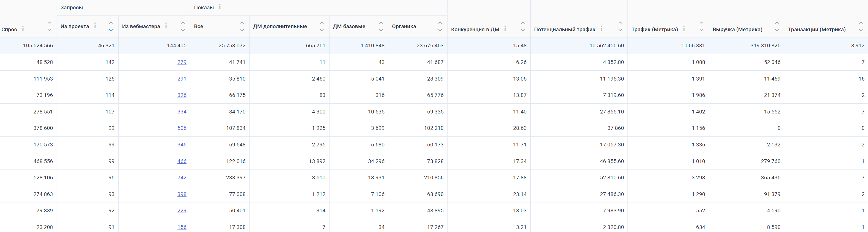Select the totals row cell 105 624 566
Screen dimensions: 868x232
(x=38, y=45)
